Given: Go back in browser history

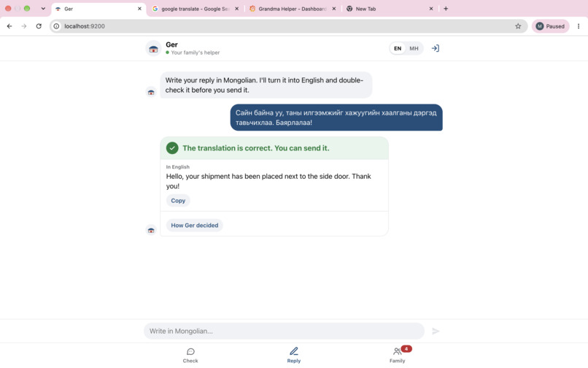Looking at the screenshot, I should [9, 26].
